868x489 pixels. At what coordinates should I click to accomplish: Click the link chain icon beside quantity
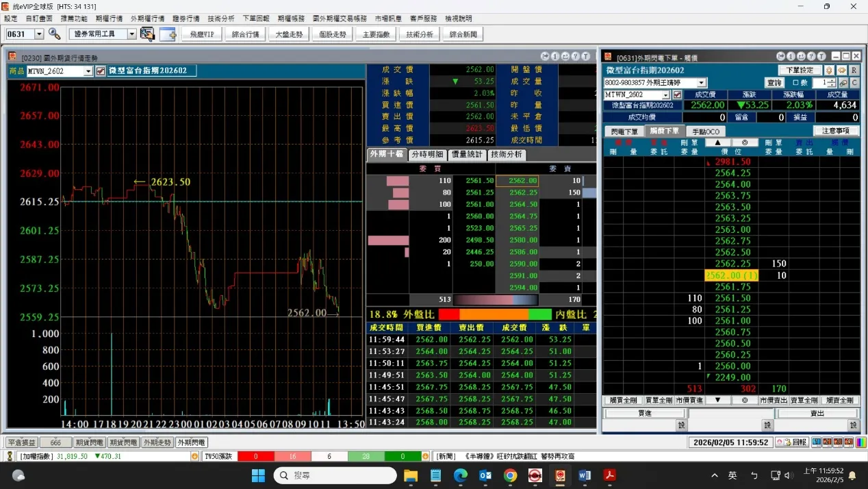click(843, 83)
